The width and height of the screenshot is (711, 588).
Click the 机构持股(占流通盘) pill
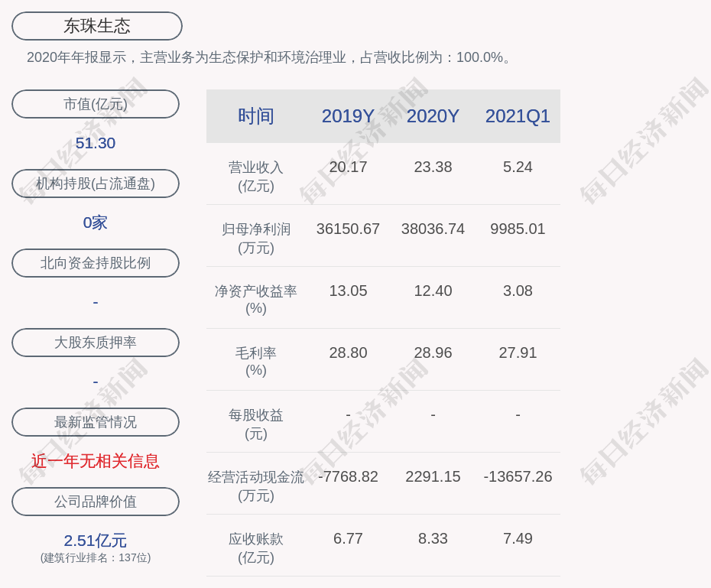pyautogui.click(x=96, y=184)
